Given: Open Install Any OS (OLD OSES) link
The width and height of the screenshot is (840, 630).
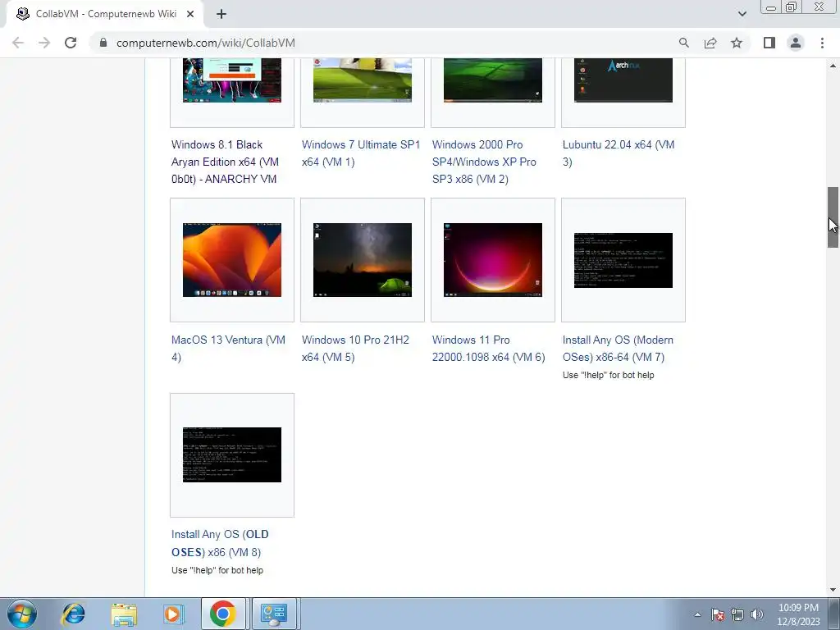Looking at the screenshot, I should click(220, 543).
